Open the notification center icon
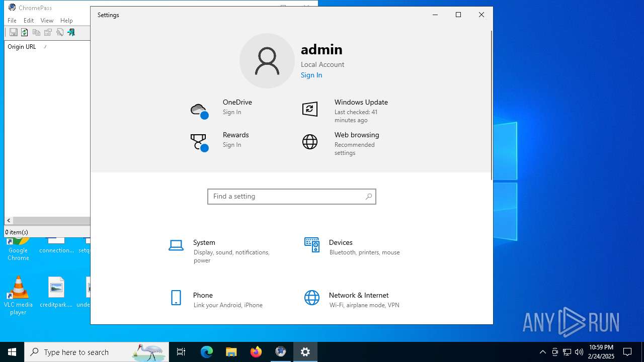The height and width of the screenshot is (362, 644). pos(627,352)
